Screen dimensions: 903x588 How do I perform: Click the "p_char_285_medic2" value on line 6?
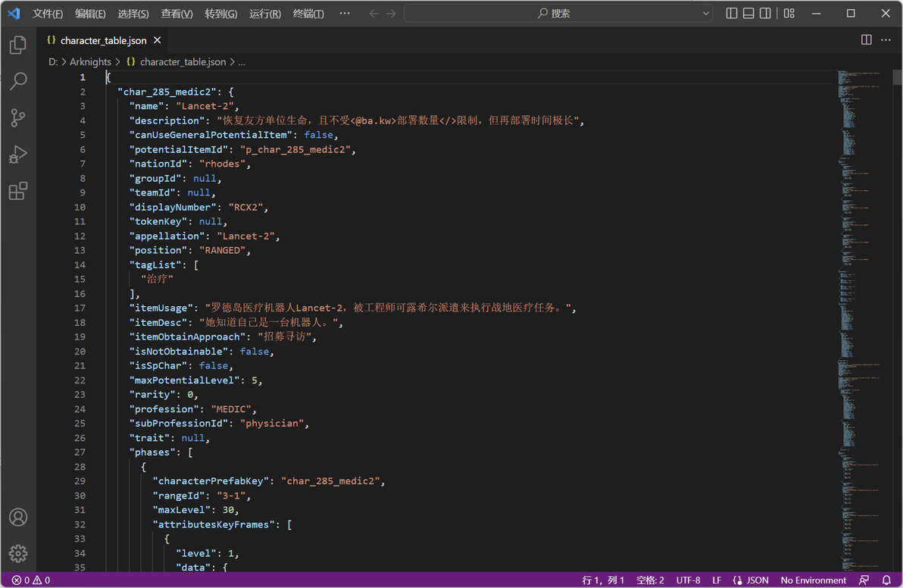tap(295, 149)
